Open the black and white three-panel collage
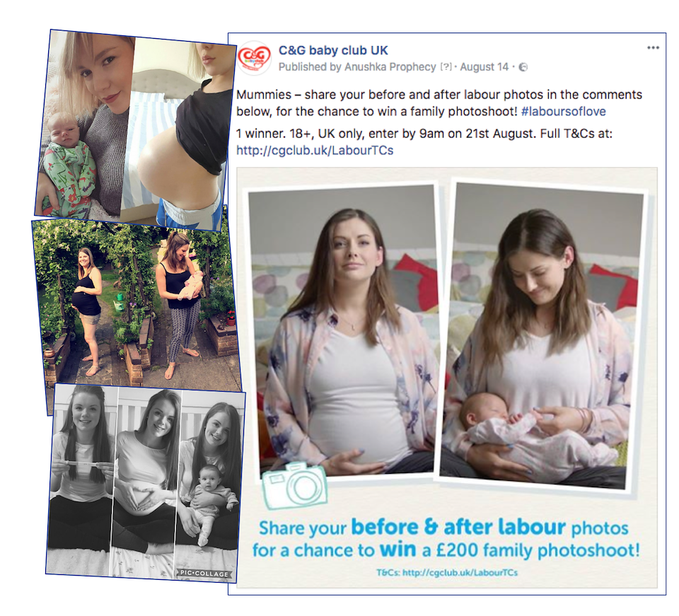The width and height of the screenshot is (679, 616). [145, 482]
